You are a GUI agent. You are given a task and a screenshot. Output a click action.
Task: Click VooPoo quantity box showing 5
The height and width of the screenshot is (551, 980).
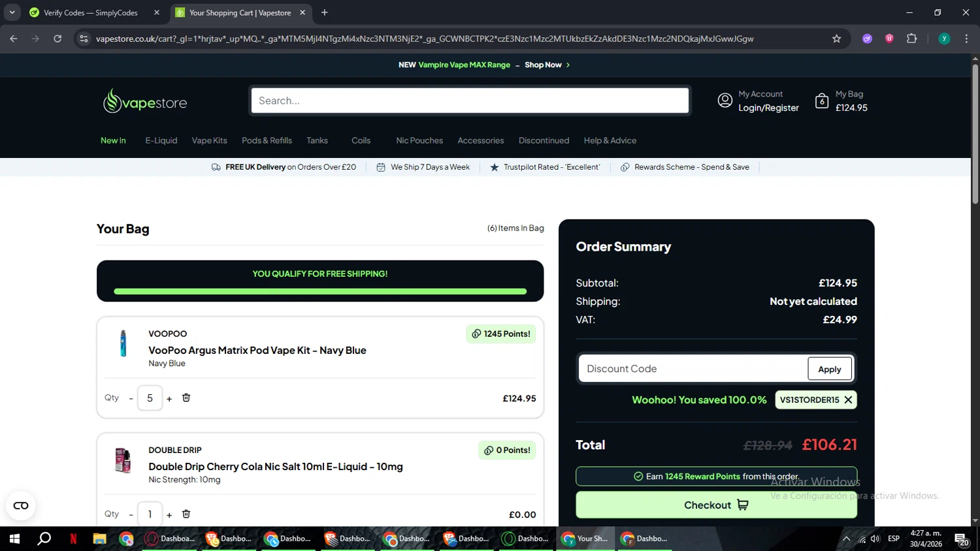150,398
